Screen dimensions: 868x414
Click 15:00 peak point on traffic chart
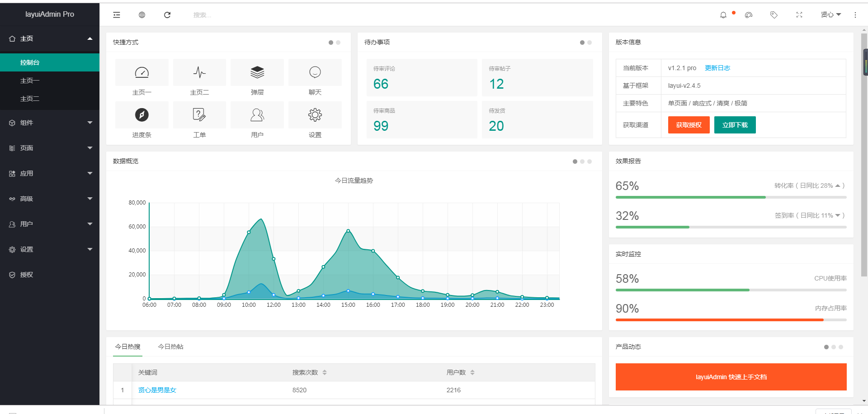(x=348, y=231)
